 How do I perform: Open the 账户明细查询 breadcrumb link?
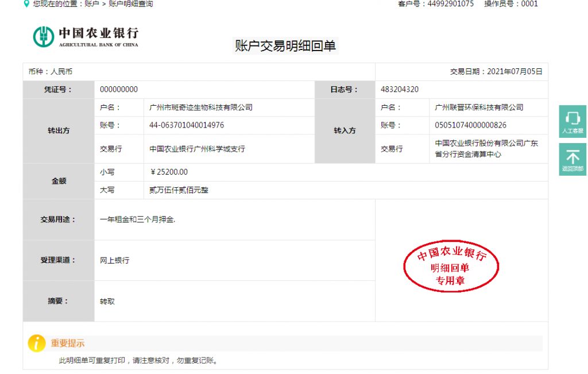click(x=131, y=4)
